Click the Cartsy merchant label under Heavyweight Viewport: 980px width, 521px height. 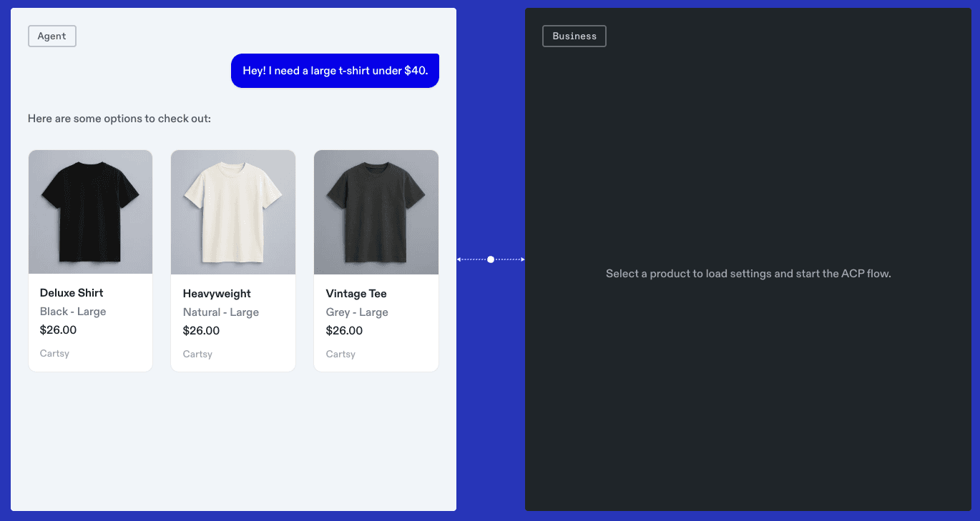(x=197, y=354)
